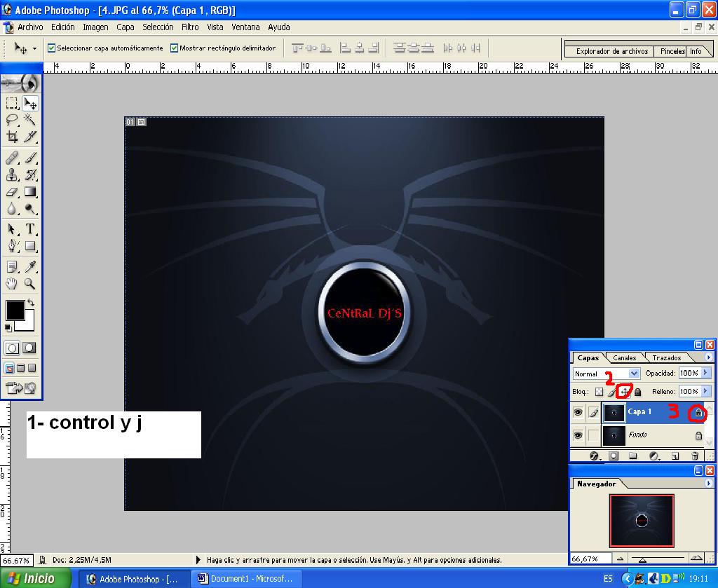Open the Explorador de archivos tab
This screenshot has width=718, height=588.
[x=611, y=51]
